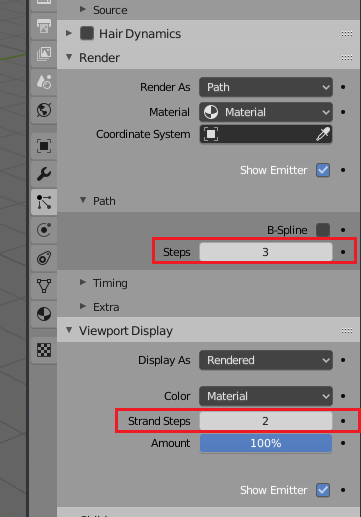Open the Output properties tab

44,26
